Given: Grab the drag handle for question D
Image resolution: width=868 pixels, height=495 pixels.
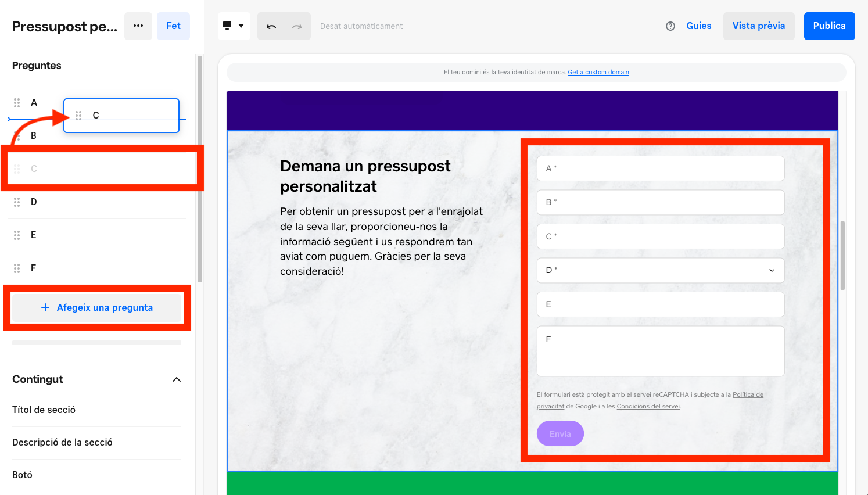Looking at the screenshot, I should pos(17,202).
